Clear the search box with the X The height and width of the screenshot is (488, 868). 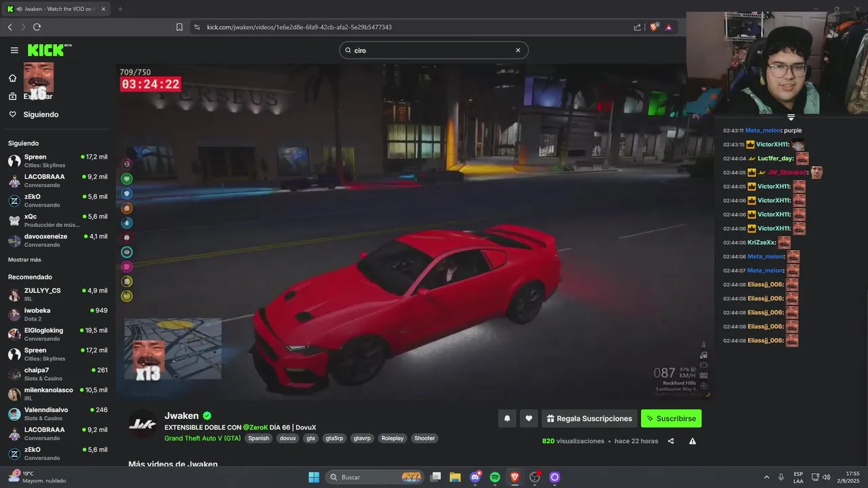pos(518,50)
